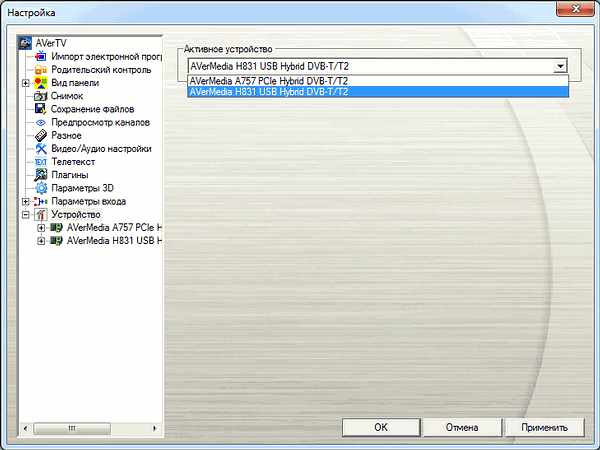Click the Применить button

pyautogui.click(x=545, y=427)
